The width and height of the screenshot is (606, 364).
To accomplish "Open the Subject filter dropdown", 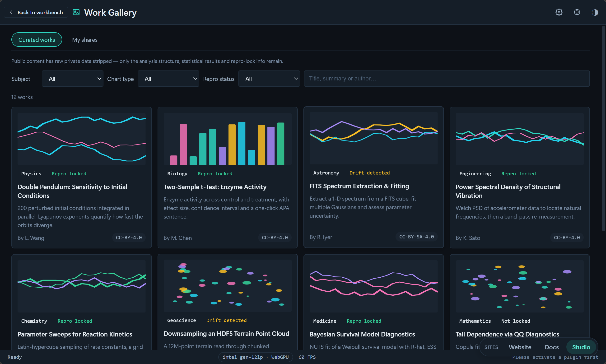I will [72, 79].
